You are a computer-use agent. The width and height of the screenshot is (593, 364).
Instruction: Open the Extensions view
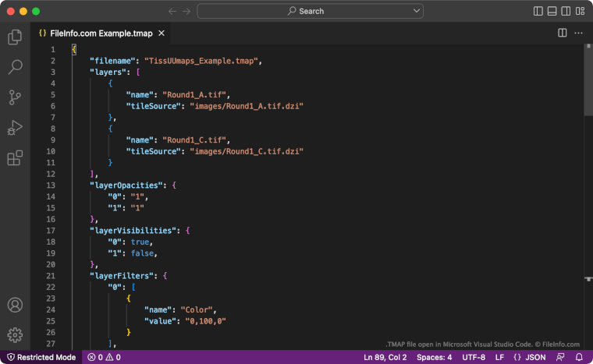(x=14, y=158)
